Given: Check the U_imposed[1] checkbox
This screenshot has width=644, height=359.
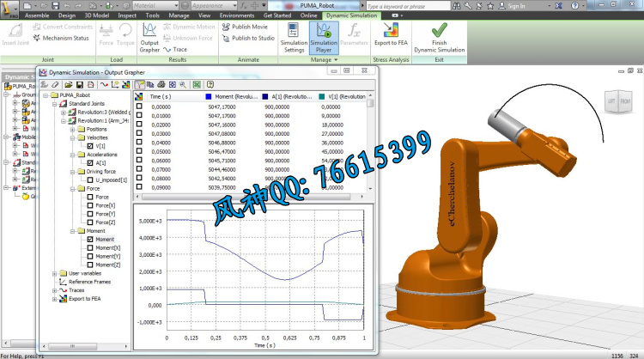Looking at the screenshot, I should tap(90, 179).
